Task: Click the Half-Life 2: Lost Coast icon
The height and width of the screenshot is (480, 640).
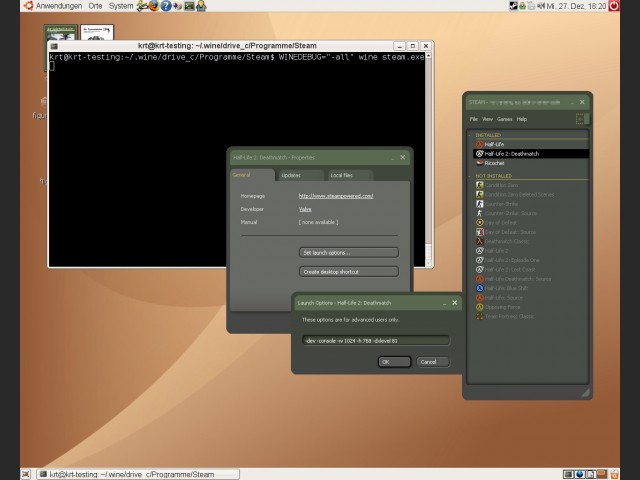Action: point(480,269)
